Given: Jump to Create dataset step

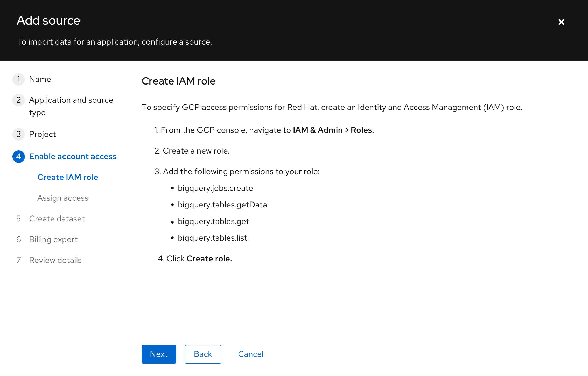Looking at the screenshot, I should tap(57, 219).
